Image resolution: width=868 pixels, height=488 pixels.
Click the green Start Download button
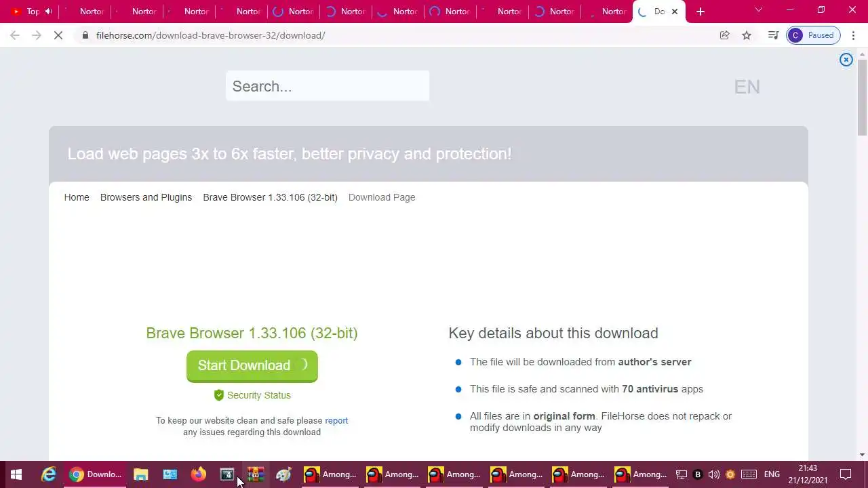[252, 366]
